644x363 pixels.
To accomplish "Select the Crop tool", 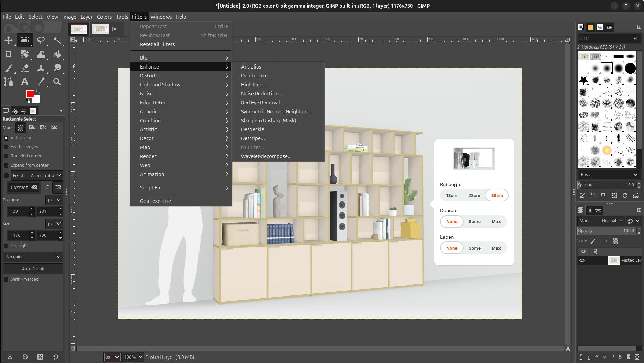I will [x=9, y=54].
